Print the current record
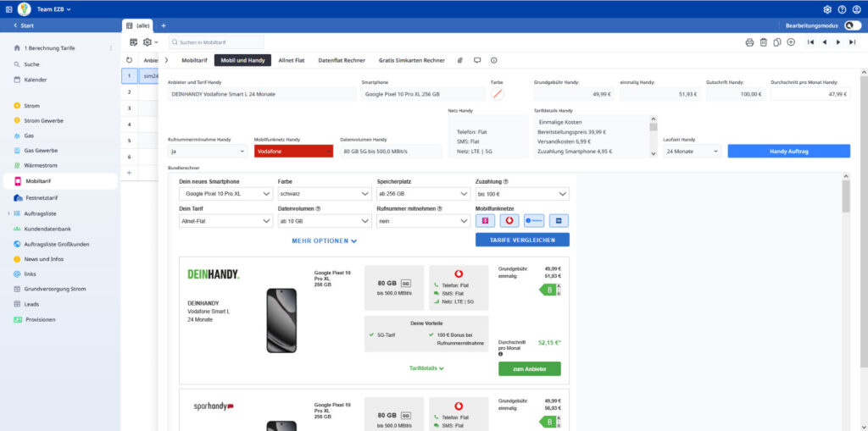This screenshot has height=431, width=868. [749, 42]
